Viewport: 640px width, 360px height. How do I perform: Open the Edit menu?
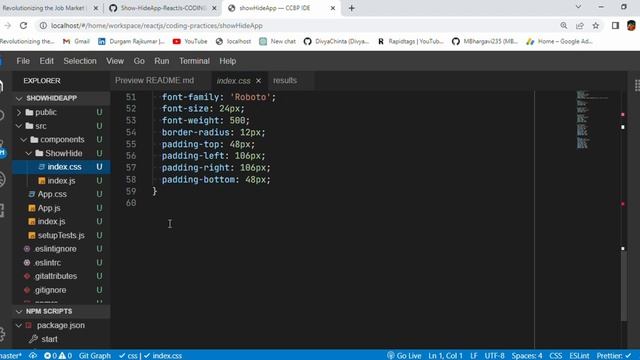(x=47, y=61)
